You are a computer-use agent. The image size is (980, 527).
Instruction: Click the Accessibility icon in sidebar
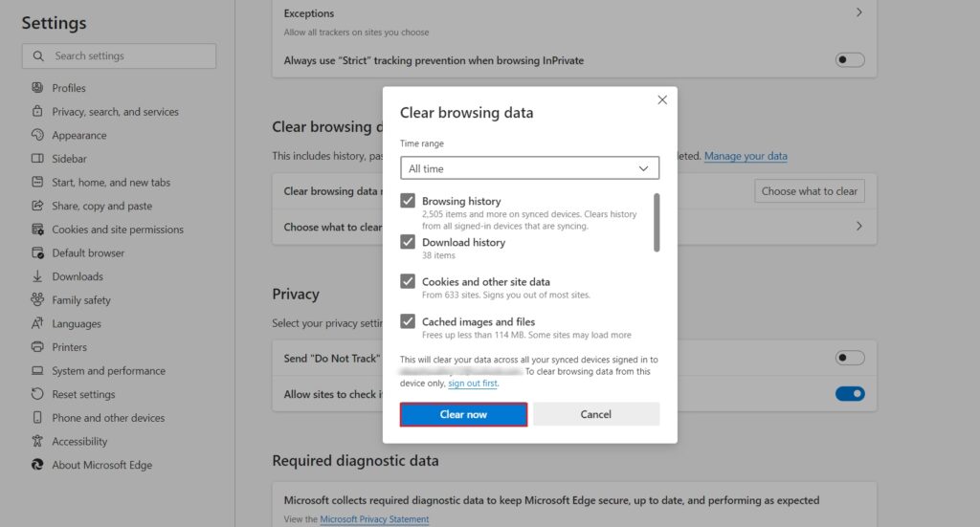point(37,441)
